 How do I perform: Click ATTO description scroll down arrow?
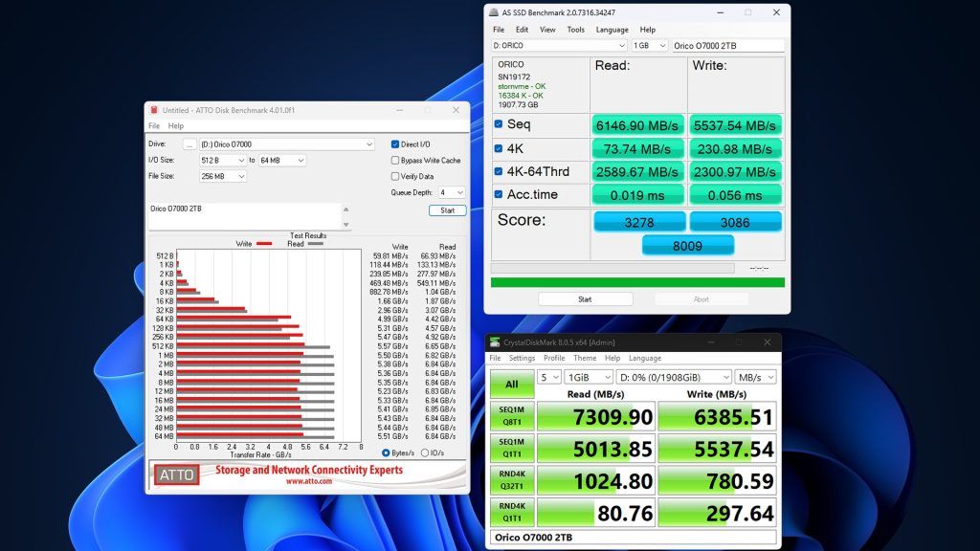point(345,224)
